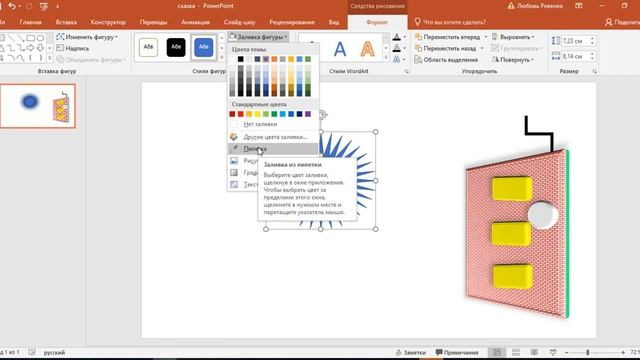Screen dimensions: 640x360
Task: Choose light blue standard color
Action: 282,114
